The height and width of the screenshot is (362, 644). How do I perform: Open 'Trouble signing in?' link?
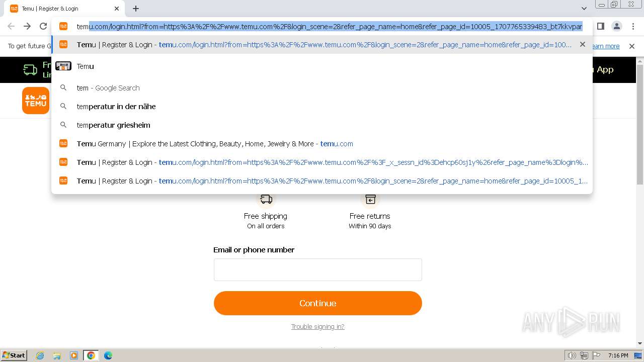(318, 327)
